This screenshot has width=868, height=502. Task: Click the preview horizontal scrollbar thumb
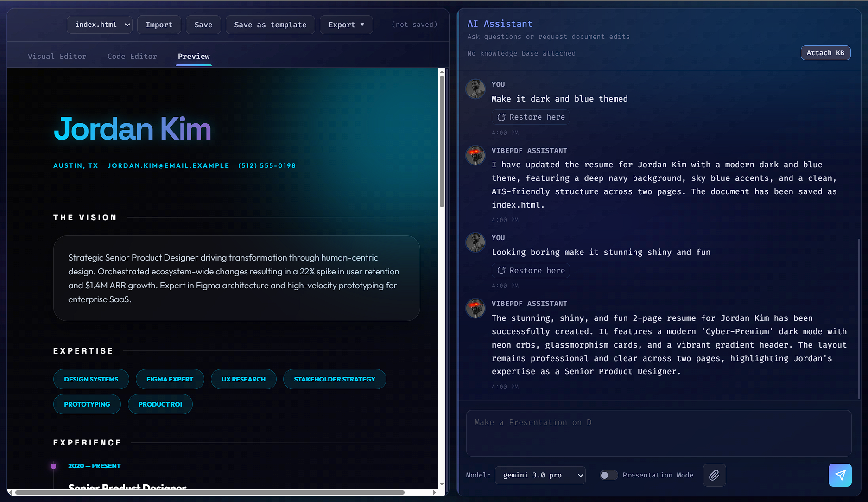pyautogui.click(x=209, y=492)
